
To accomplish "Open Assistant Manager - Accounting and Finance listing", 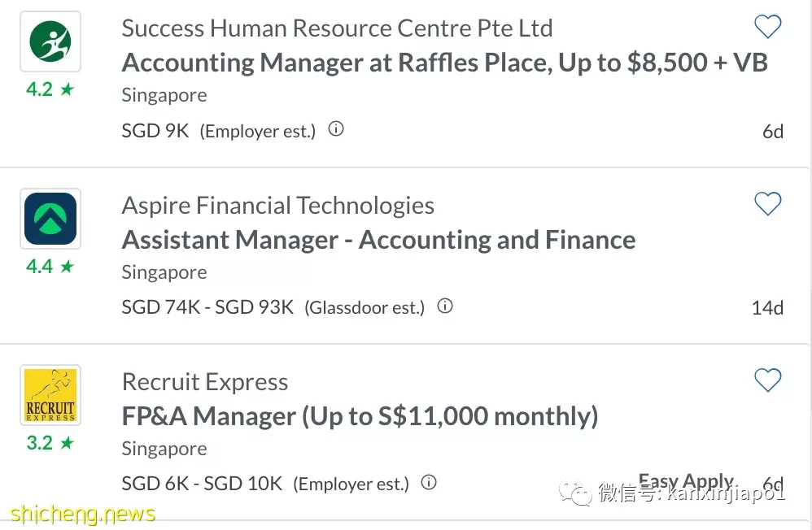I will tap(378, 240).
